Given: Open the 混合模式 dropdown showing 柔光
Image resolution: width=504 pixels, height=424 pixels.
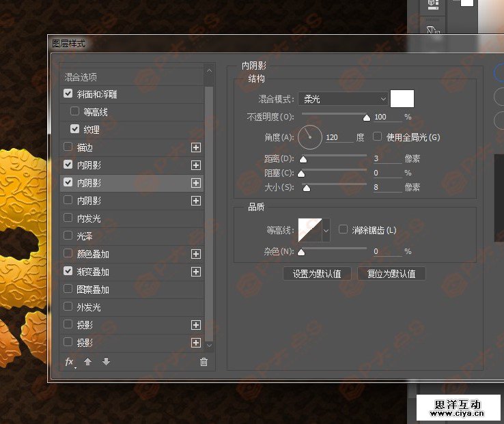Looking at the screenshot, I should coord(343,99).
